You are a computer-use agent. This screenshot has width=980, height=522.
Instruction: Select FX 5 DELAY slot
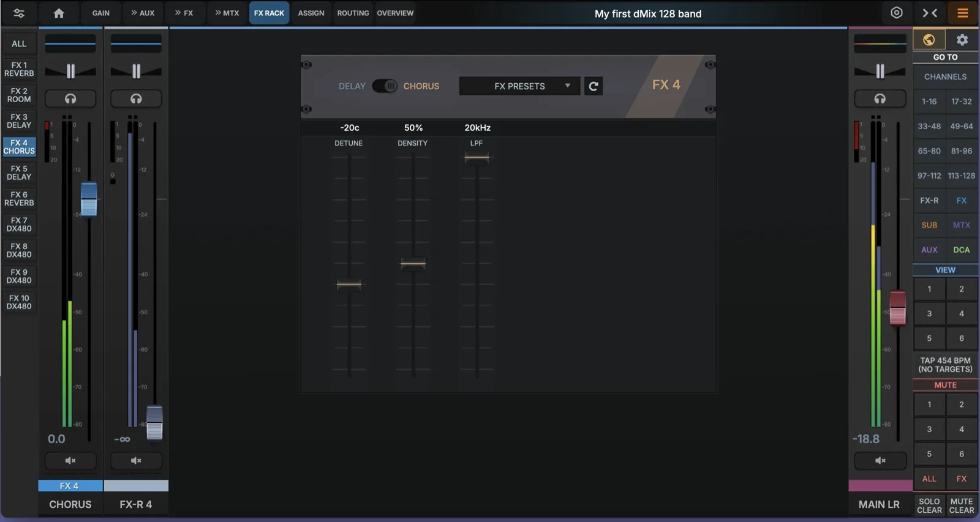(x=19, y=173)
